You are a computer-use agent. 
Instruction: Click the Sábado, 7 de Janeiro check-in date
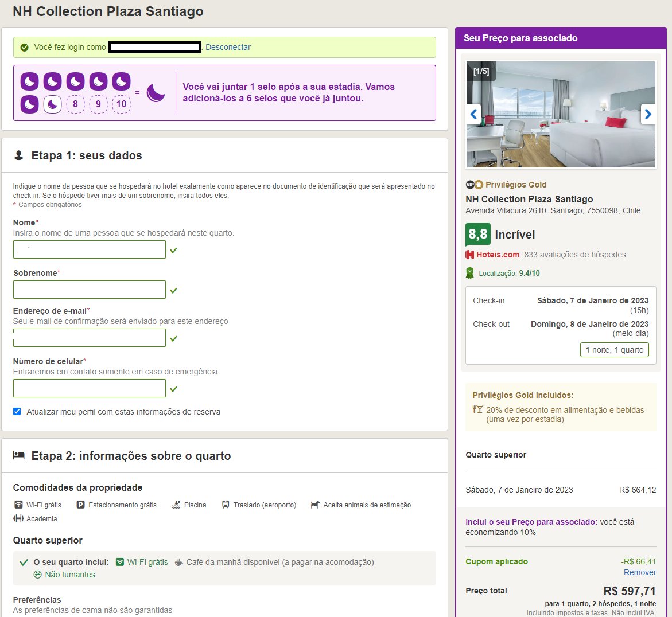[x=593, y=300]
